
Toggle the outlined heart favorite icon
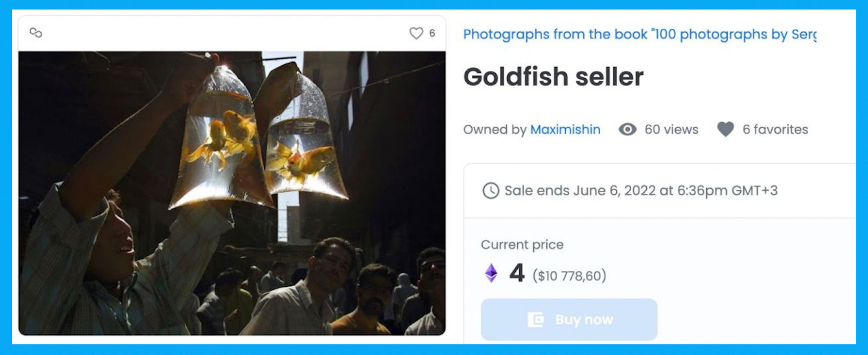click(x=416, y=33)
